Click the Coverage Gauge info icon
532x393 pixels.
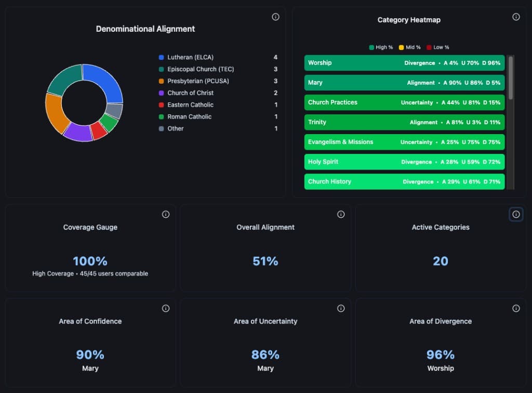[x=166, y=214]
